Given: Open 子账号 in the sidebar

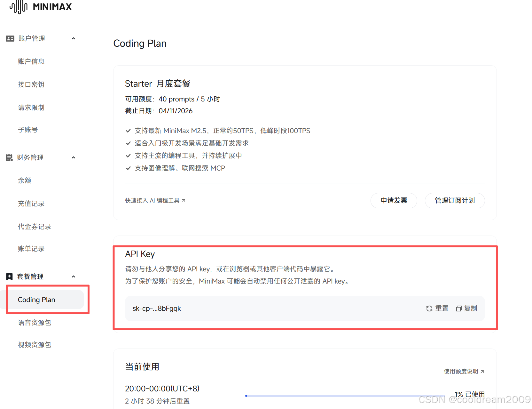Looking at the screenshot, I should click(x=28, y=130).
